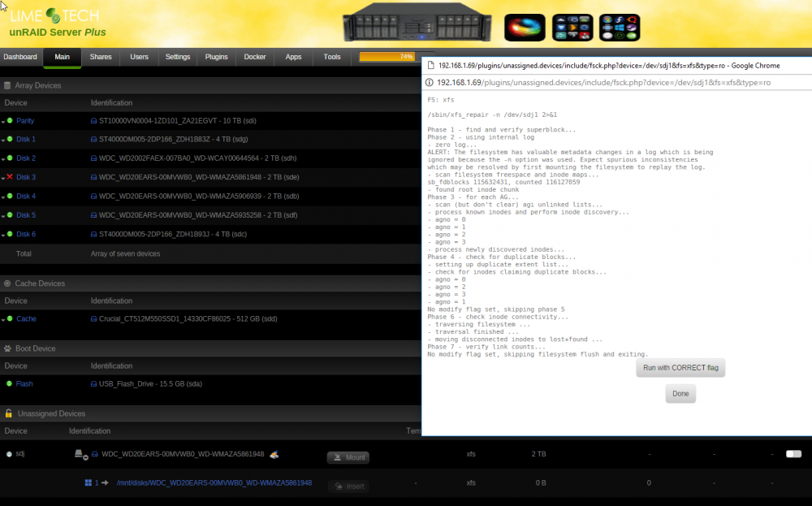This screenshot has width=812, height=506.
Task: Click the green status ball for Flash
Action: (x=9, y=384)
